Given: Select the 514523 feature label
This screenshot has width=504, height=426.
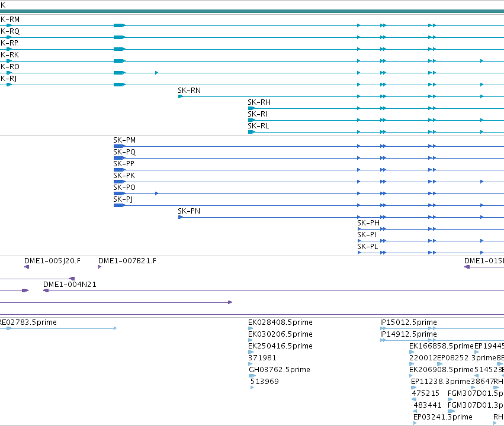Looking at the screenshot, I should click(488, 370).
